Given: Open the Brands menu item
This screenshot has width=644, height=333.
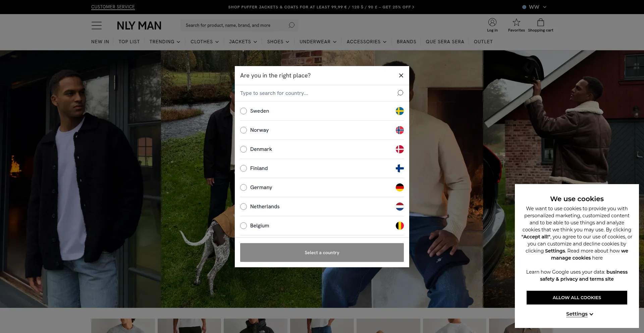Looking at the screenshot, I should pos(406,42).
